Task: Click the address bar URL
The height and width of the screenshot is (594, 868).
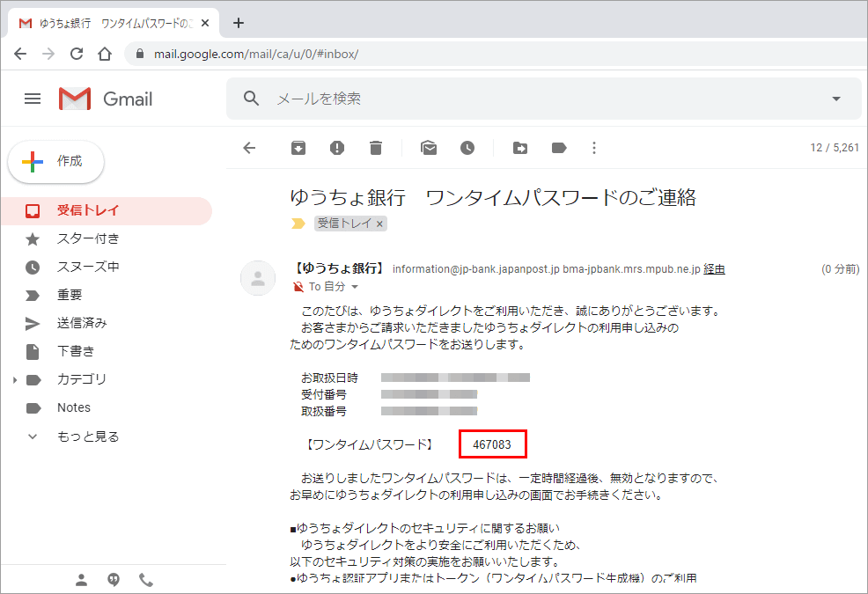Action: [x=256, y=55]
